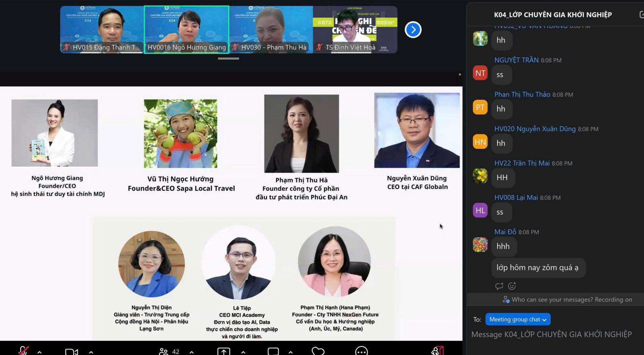Click the share screen icon
This screenshot has height=355, width=644.
(224, 351)
